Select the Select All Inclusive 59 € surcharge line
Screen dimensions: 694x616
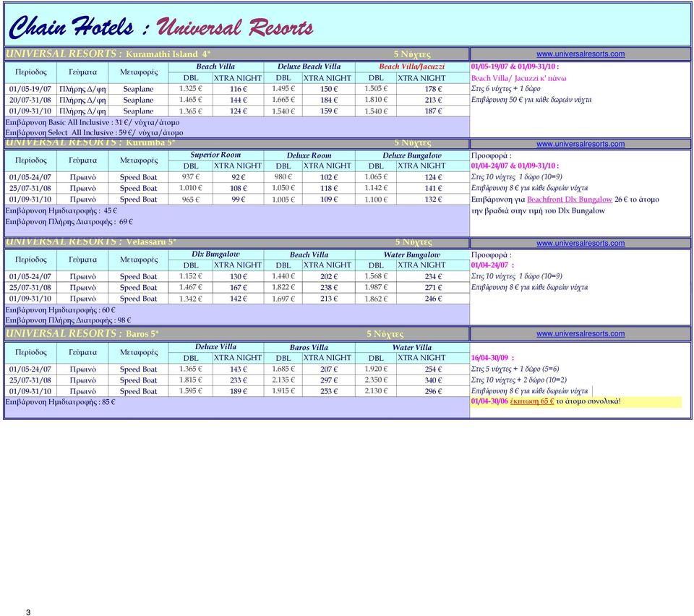pos(94,132)
